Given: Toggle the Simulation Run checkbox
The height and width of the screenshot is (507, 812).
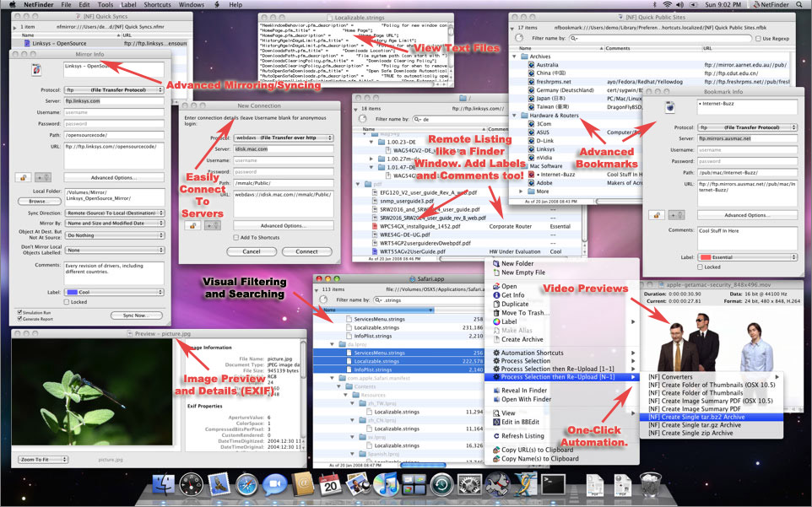Looking at the screenshot, I should click(21, 311).
